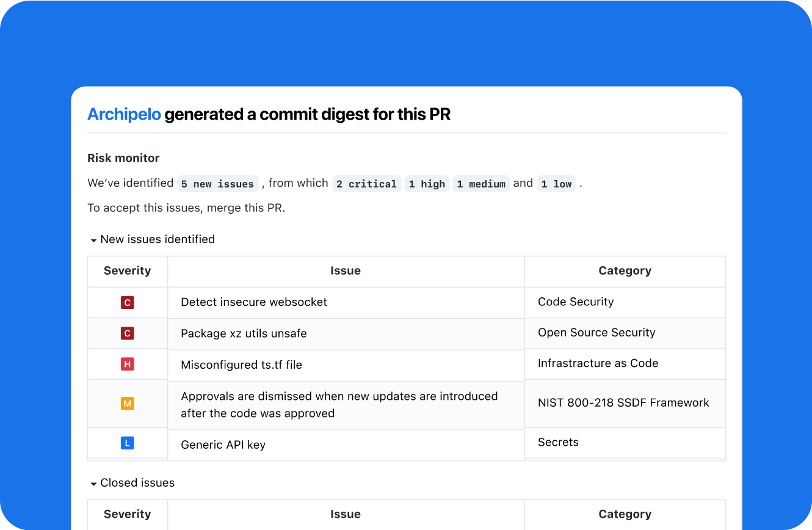Click the high severity icon beside Misconfigured ts.tf
Image resolution: width=812 pixels, height=530 pixels.
(127, 364)
